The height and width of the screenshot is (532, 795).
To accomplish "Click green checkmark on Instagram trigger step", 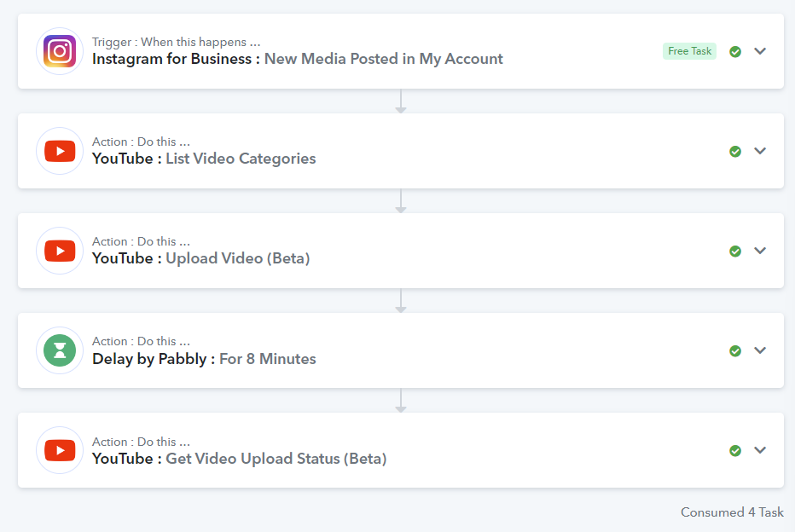I will point(735,52).
